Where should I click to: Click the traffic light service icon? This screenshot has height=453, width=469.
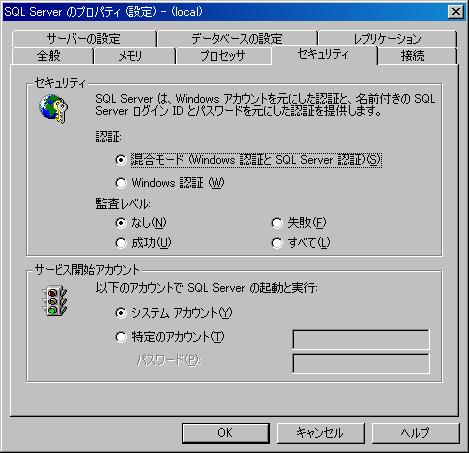[54, 301]
